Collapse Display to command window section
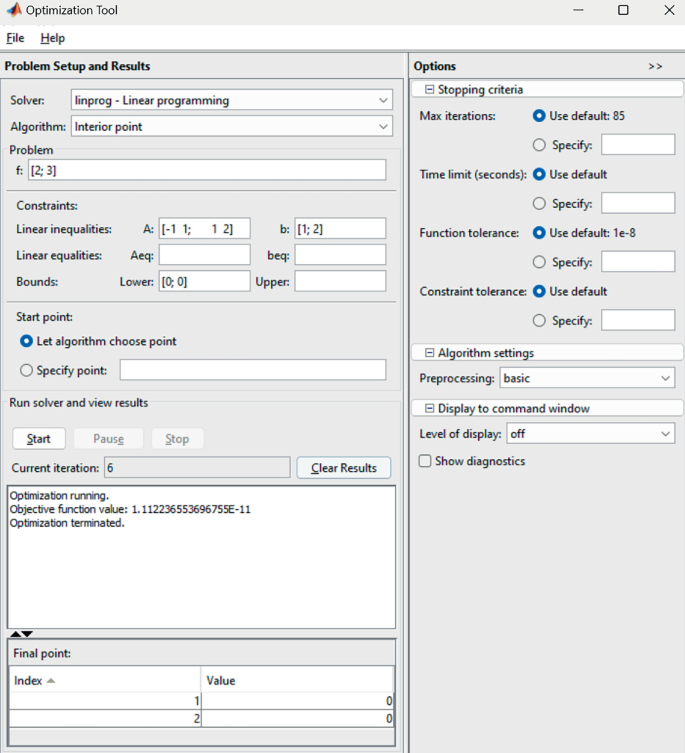This screenshot has width=685, height=753. (x=430, y=408)
